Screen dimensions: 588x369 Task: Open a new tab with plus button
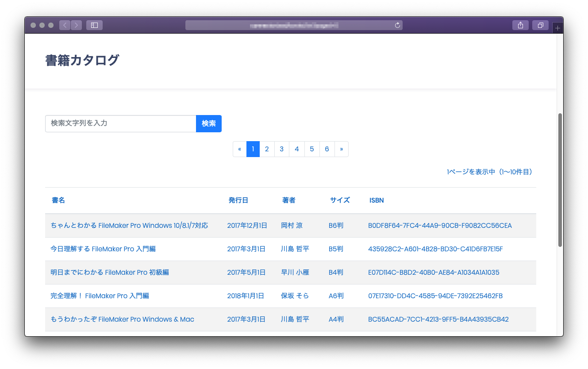pyautogui.click(x=557, y=28)
